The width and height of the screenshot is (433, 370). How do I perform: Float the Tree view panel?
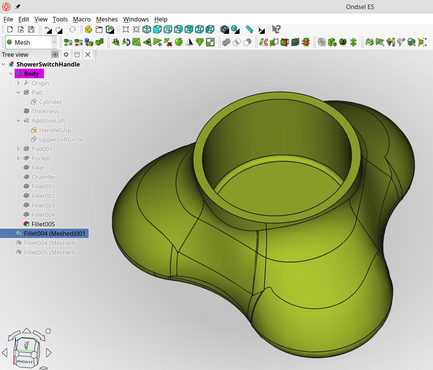77,54
